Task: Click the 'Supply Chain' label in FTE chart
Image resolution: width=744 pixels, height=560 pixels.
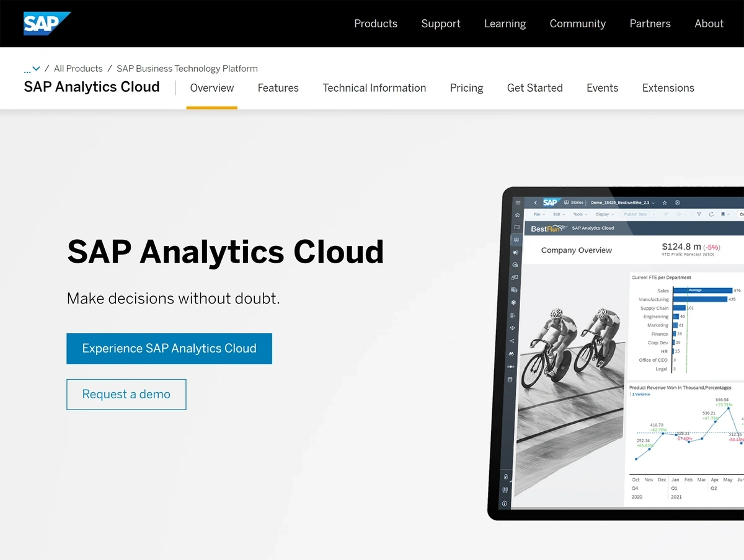Action: coord(655,308)
